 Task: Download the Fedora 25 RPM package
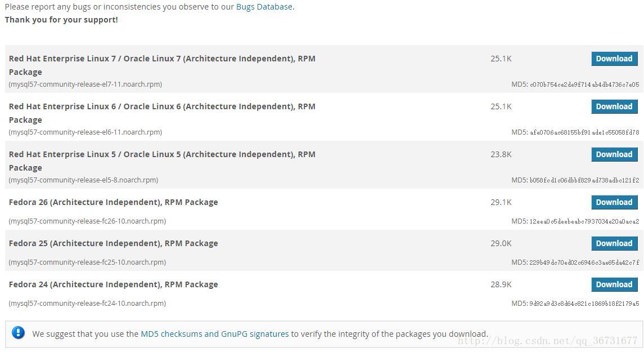[614, 243]
